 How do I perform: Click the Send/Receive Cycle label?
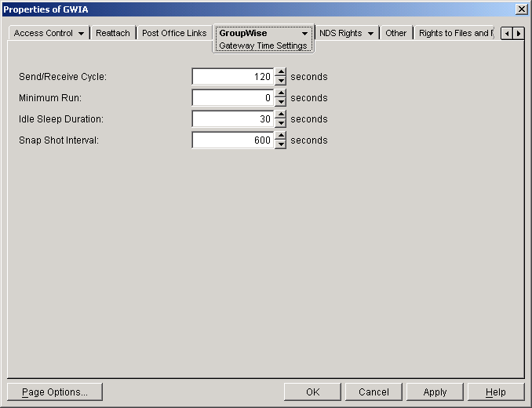coord(63,77)
